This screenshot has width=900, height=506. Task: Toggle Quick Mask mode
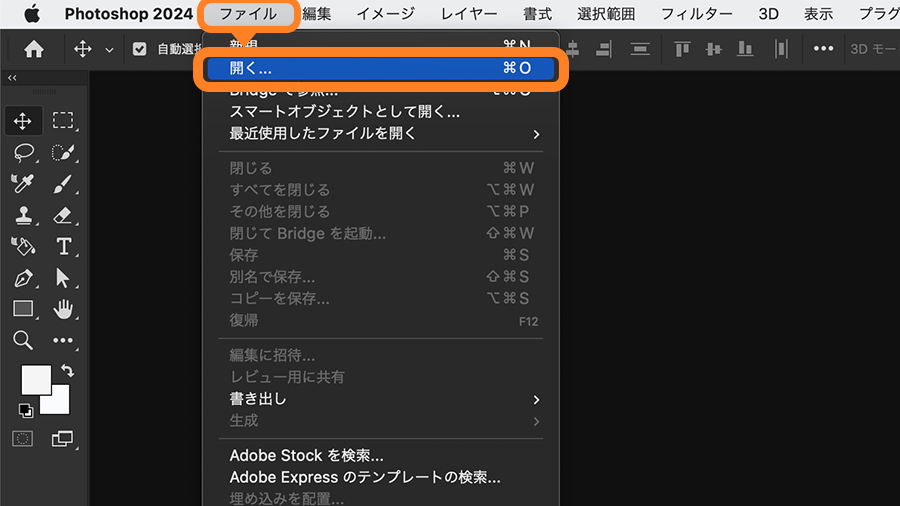coord(24,438)
